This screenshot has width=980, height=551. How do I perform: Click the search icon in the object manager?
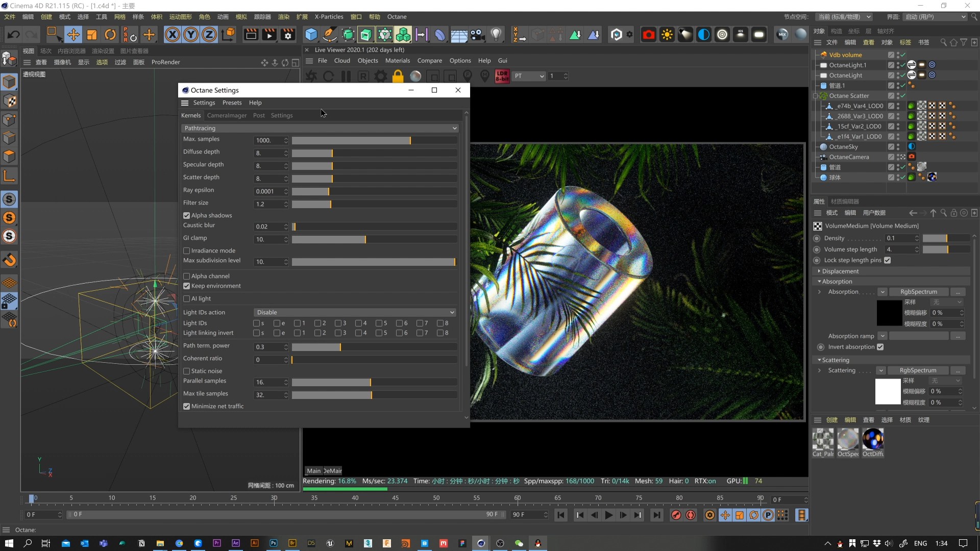(943, 42)
